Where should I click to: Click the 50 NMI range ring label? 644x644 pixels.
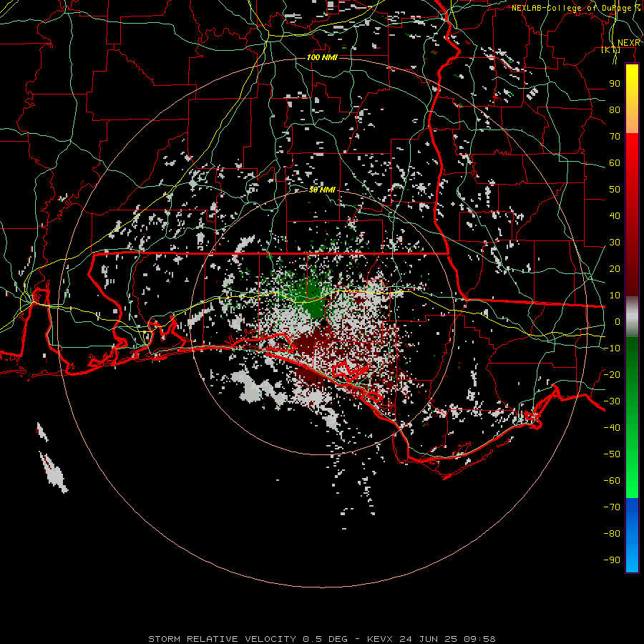(322, 190)
